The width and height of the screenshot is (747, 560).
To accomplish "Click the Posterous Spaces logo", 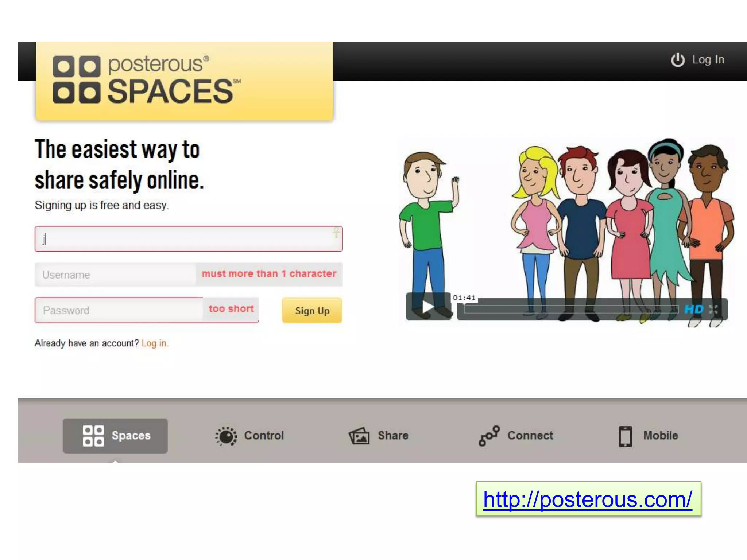I will tap(146, 80).
